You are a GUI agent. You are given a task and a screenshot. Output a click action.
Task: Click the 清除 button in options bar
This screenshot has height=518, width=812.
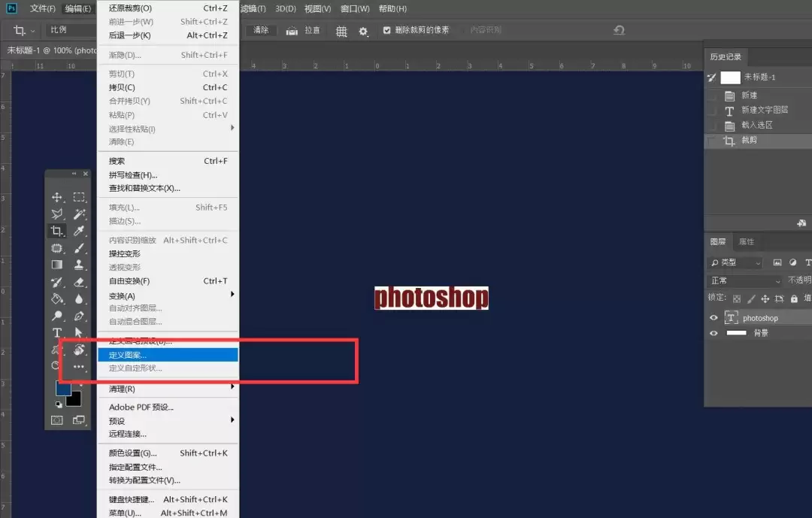[x=261, y=30]
